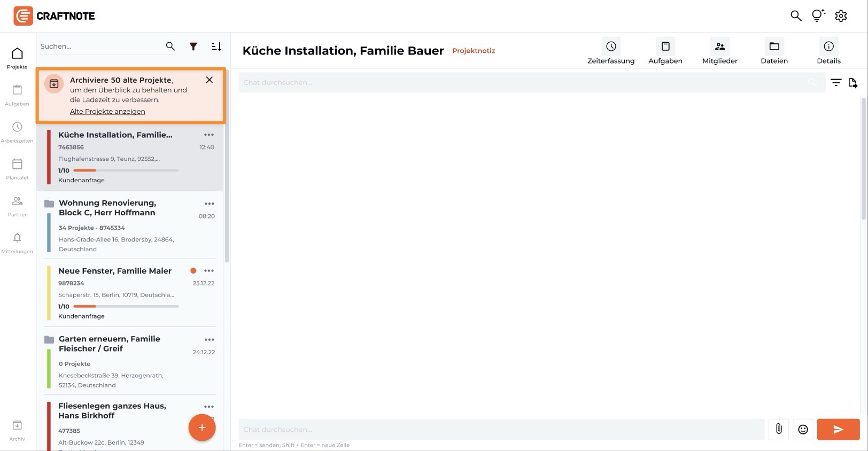Open the Zeiterfassung time tracking icon
This screenshot has height=451, width=868.
(x=611, y=47)
